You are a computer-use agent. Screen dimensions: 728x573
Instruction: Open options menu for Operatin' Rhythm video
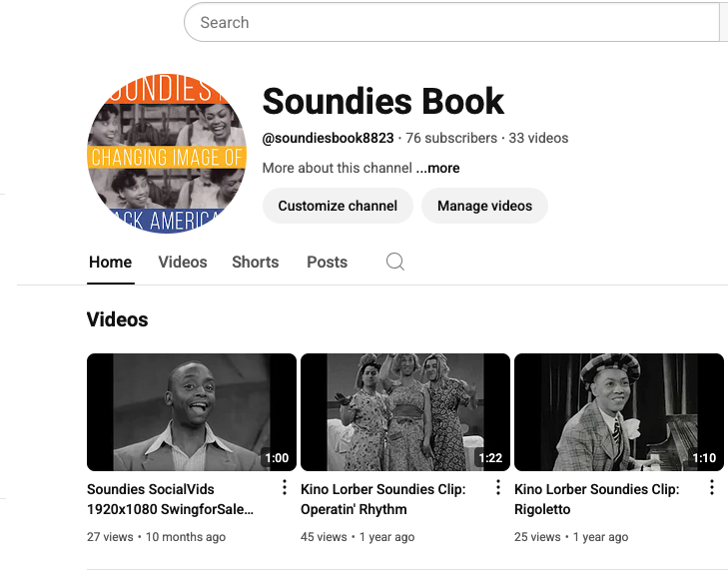[498, 487]
